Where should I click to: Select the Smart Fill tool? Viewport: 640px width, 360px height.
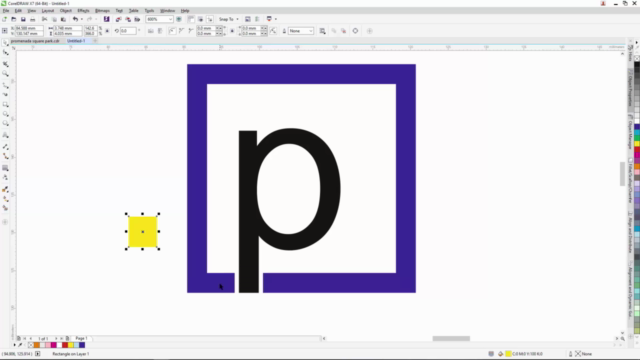click(5, 208)
